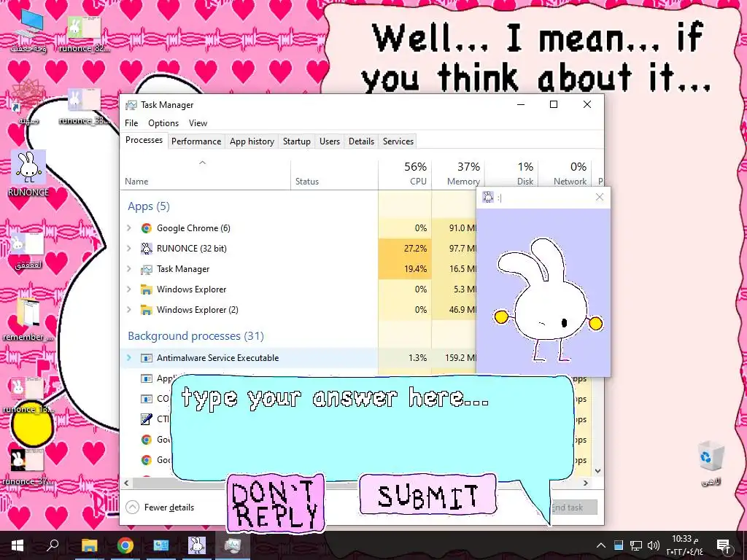Switch to RUNONCE bunny app on taskbar
This screenshot has width=747, height=560.
pyautogui.click(x=197, y=545)
